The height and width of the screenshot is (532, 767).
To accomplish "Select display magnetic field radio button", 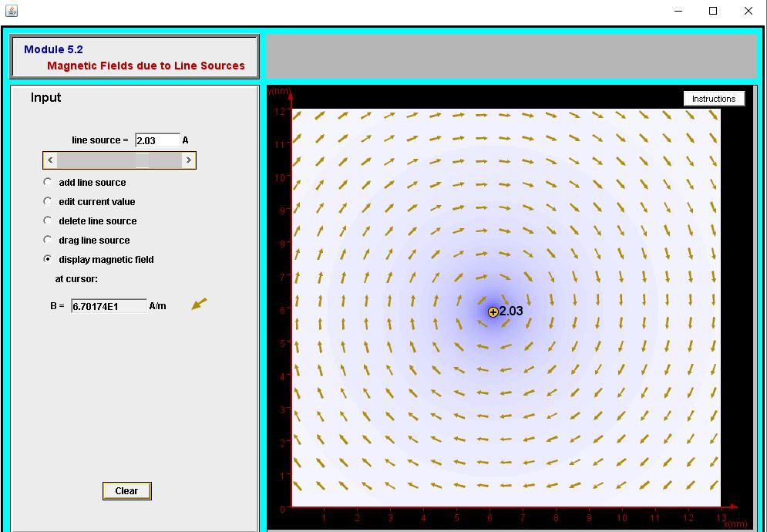I will [x=48, y=259].
